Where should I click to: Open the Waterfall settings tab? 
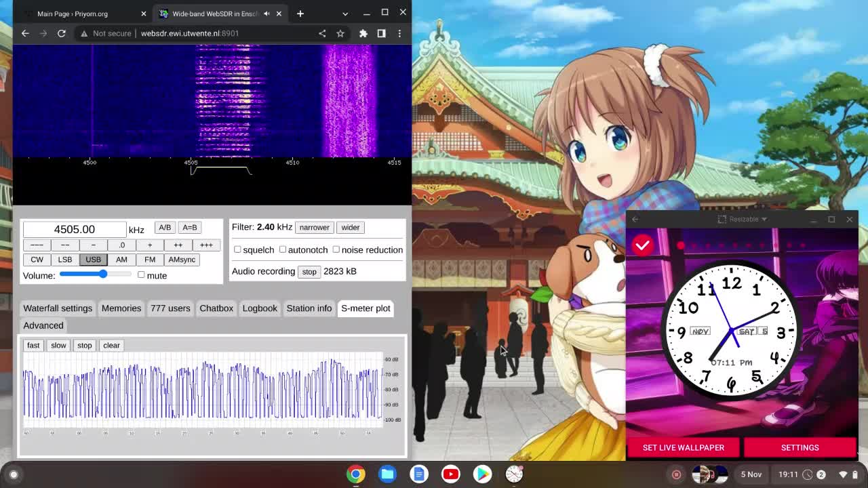[58, 308]
